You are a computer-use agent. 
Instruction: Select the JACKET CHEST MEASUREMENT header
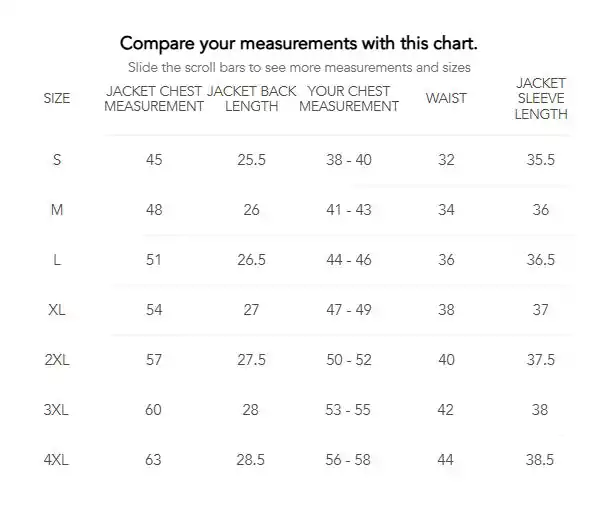[154, 99]
